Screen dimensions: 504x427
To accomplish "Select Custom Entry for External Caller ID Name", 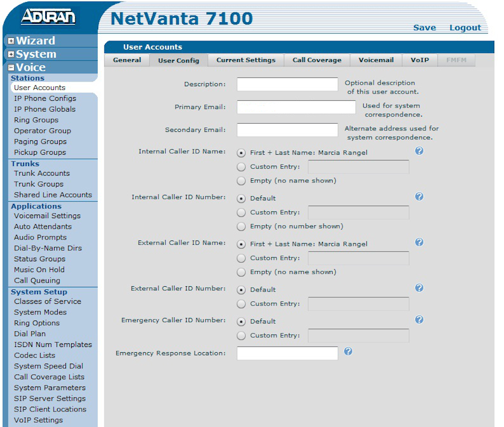I will click(241, 258).
